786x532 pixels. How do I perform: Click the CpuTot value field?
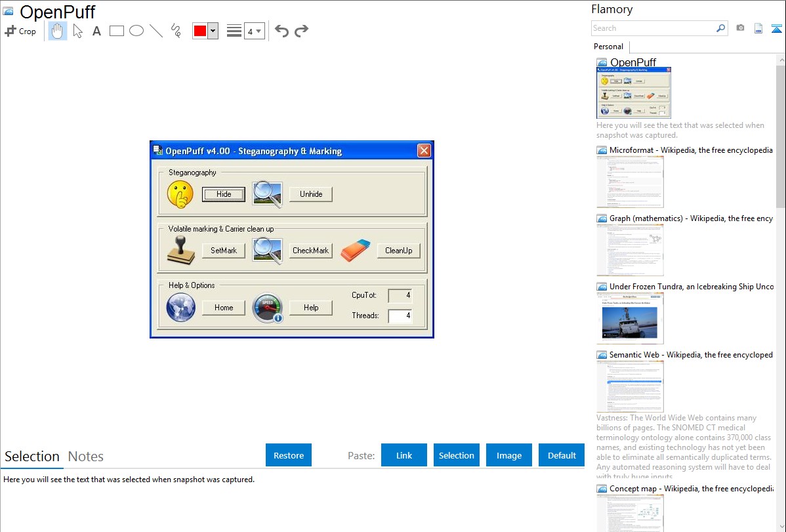(x=400, y=295)
